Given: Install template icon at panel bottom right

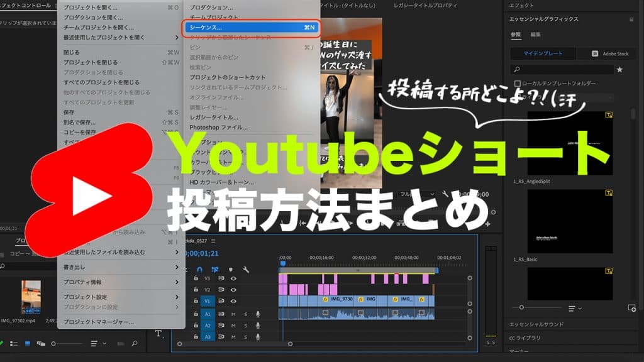Looking at the screenshot, I should (631, 308).
